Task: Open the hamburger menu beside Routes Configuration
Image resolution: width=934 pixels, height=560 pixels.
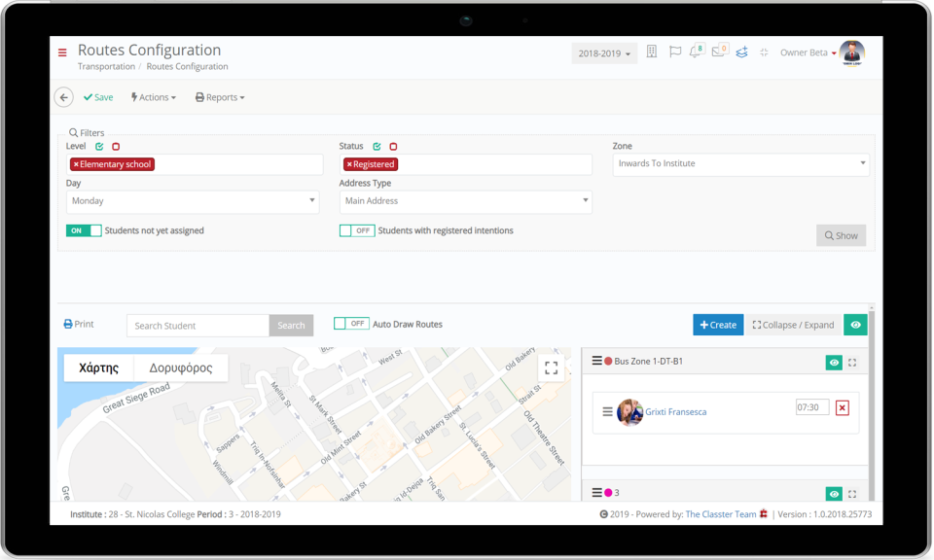Action: click(x=61, y=51)
